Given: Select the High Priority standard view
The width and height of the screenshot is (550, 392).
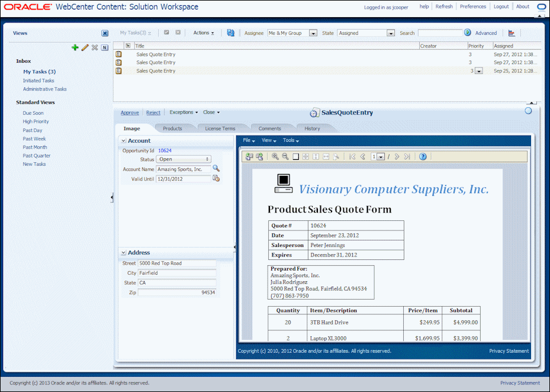Looking at the screenshot, I should 36,121.
